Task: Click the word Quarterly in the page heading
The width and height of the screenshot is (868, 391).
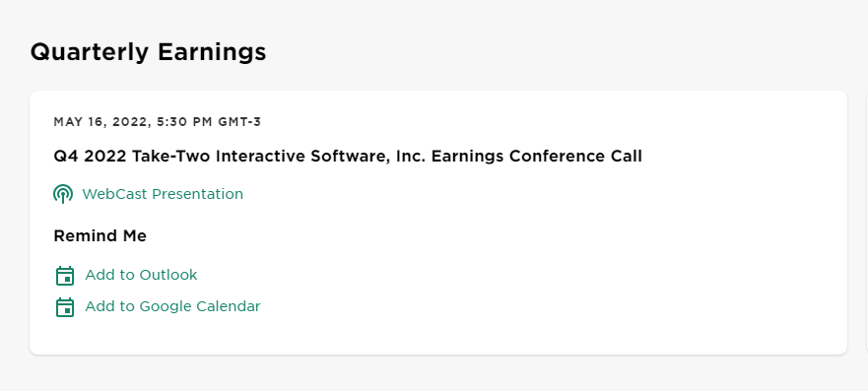Action: pyautogui.click(x=90, y=52)
